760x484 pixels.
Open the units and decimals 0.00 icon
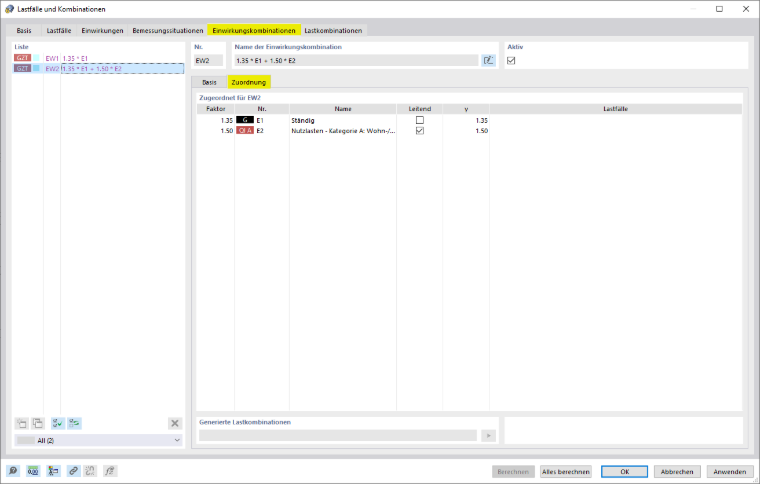click(x=33, y=471)
